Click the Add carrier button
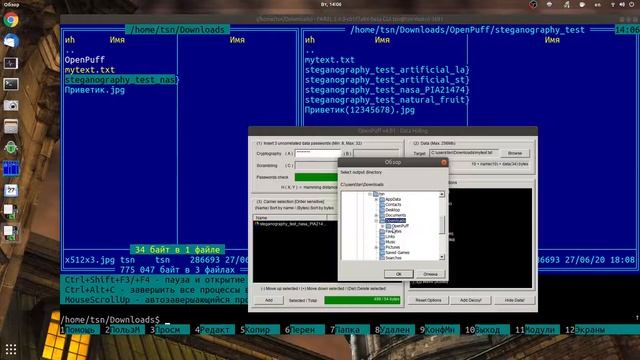Viewport: 640px width, 360px height. point(269,300)
